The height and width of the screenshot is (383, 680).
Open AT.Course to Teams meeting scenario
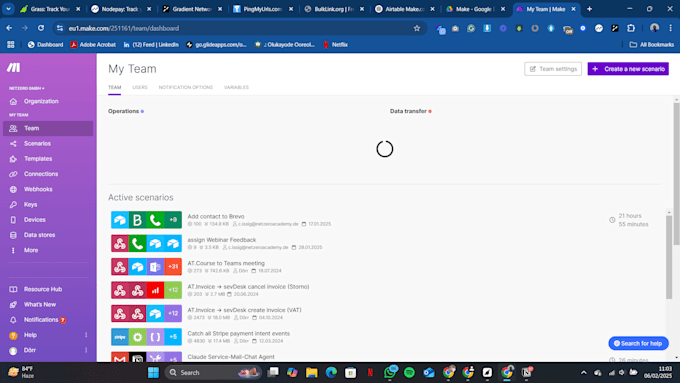[x=226, y=263]
